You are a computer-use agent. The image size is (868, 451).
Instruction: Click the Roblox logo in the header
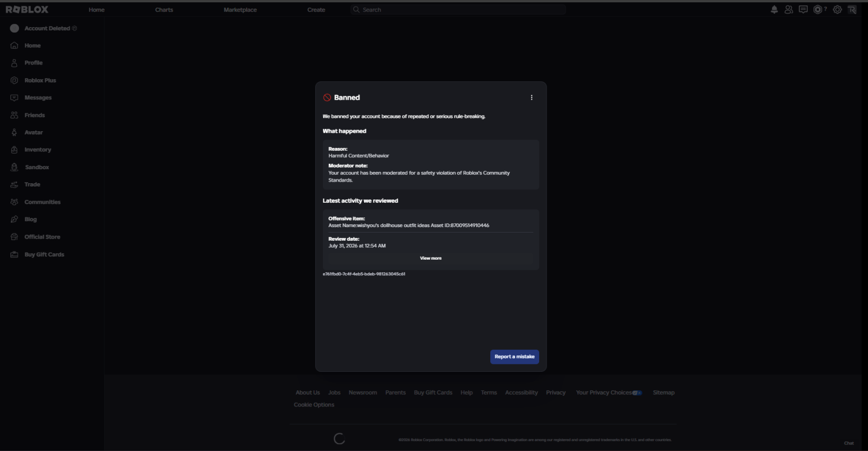point(27,10)
